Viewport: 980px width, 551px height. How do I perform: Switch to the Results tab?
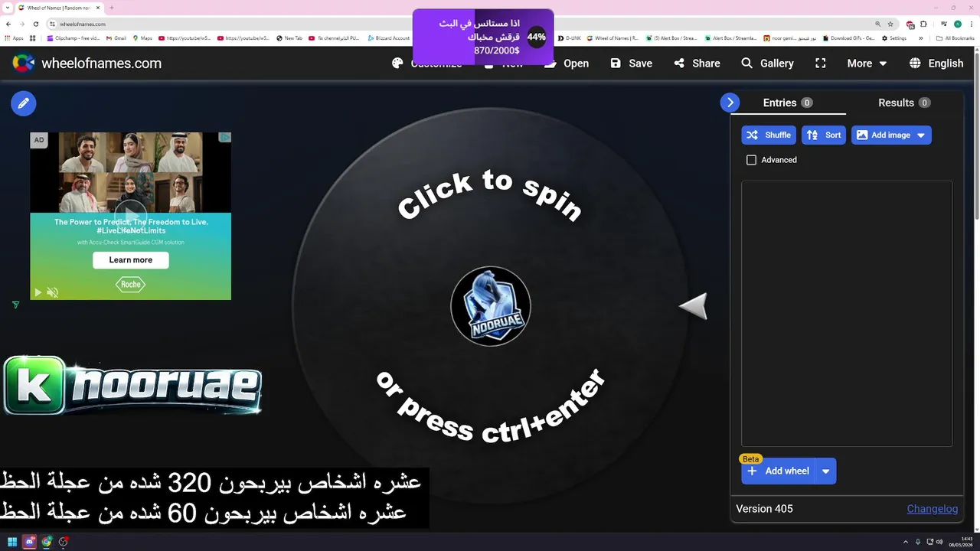pos(904,103)
